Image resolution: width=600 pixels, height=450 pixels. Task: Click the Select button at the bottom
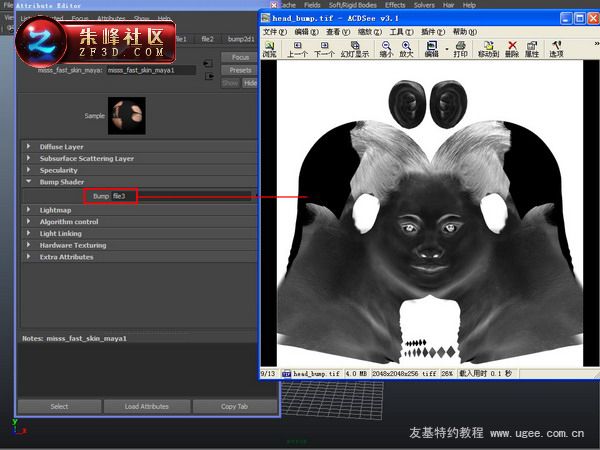point(59,406)
